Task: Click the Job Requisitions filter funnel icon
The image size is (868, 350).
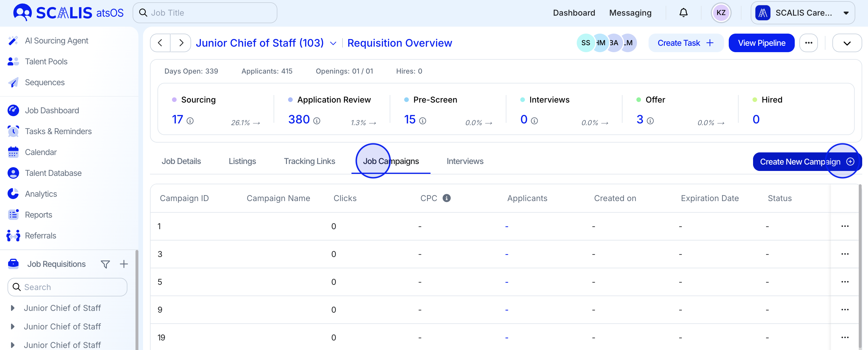Action: (x=105, y=264)
